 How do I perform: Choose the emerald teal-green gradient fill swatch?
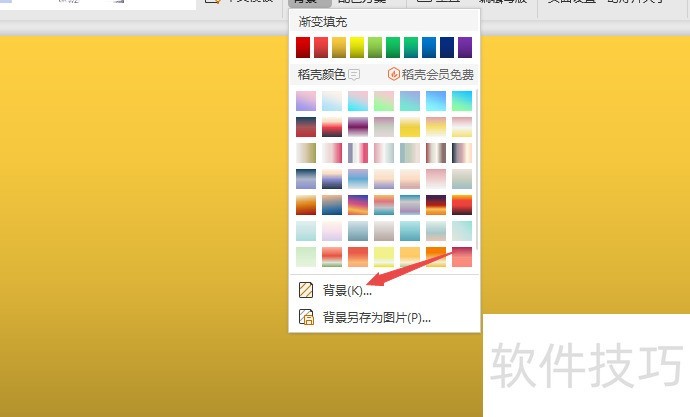(411, 48)
